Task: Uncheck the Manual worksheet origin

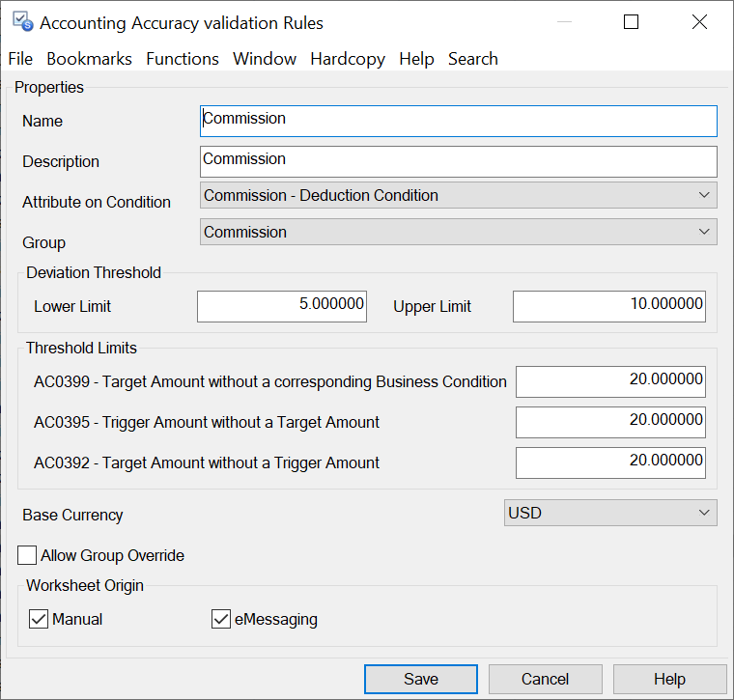Action: [39, 619]
